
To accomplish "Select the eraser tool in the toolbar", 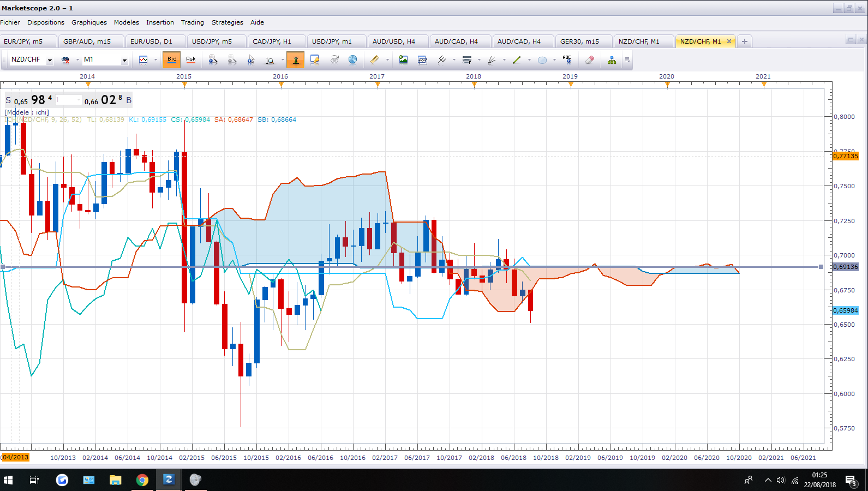I will click(x=590, y=59).
